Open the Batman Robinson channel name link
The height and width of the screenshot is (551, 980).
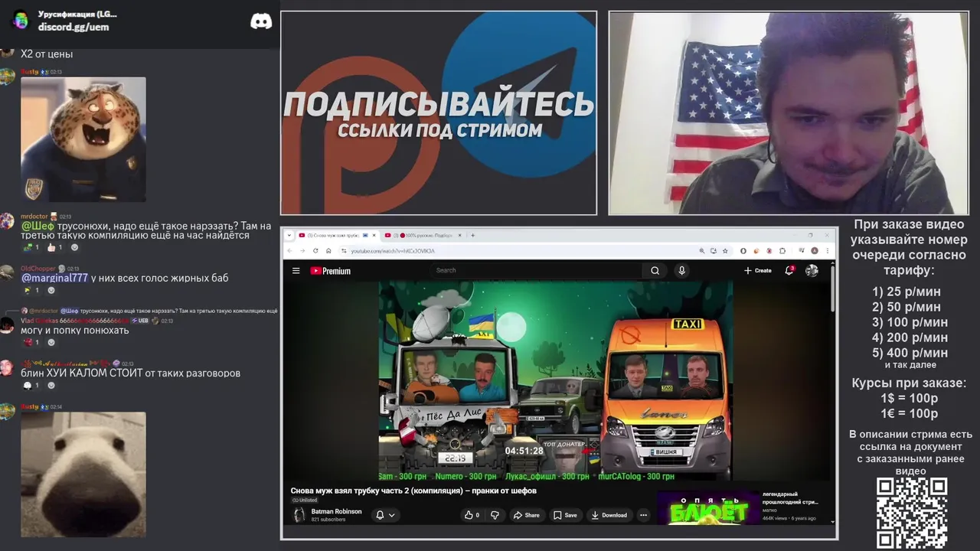pos(336,511)
